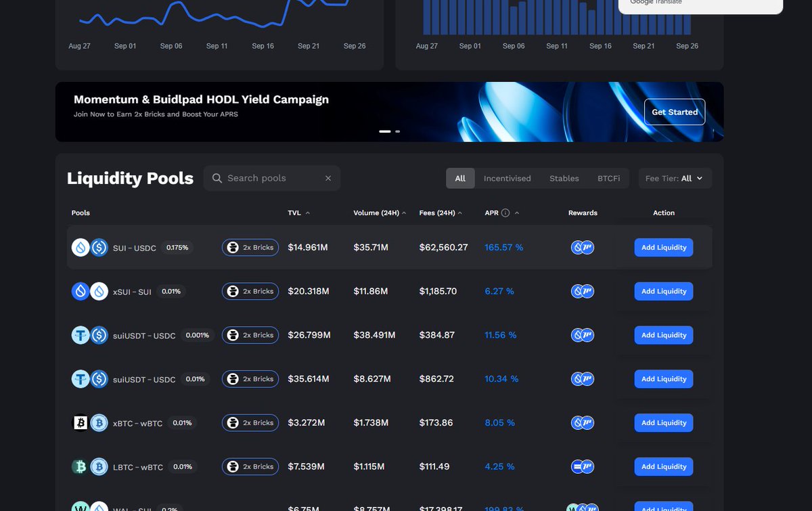Click the rewards icon in LBTC – wBTC row
Screen dimensions: 812x511
(x=583, y=467)
